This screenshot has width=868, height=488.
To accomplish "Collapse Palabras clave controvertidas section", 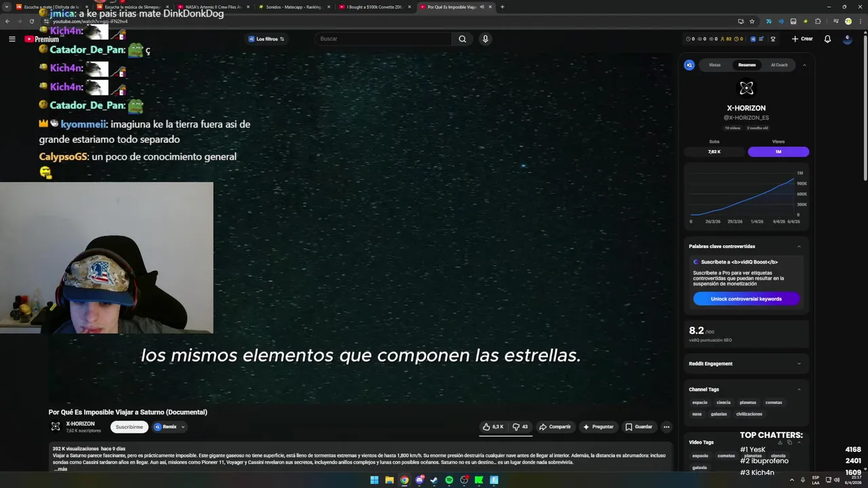I will tap(799, 247).
